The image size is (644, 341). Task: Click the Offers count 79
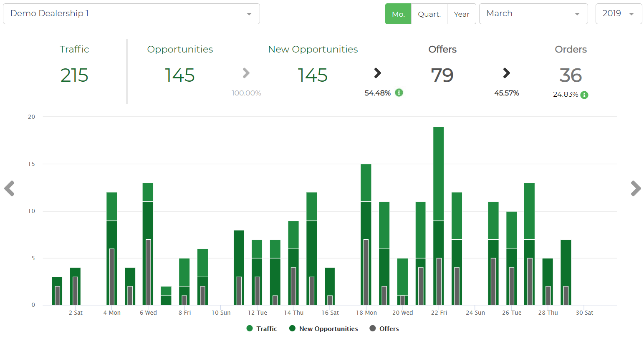[x=442, y=75]
